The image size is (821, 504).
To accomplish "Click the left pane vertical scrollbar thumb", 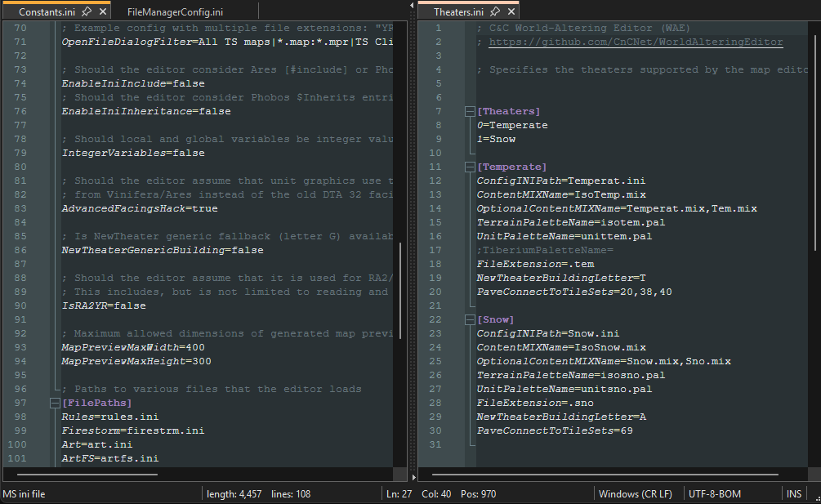I will [x=400, y=291].
